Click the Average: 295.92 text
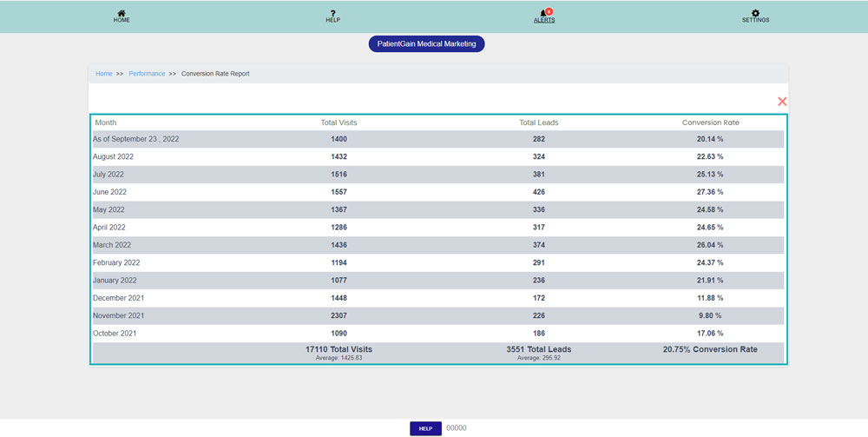This screenshot has width=868, height=437. pos(539,358)
